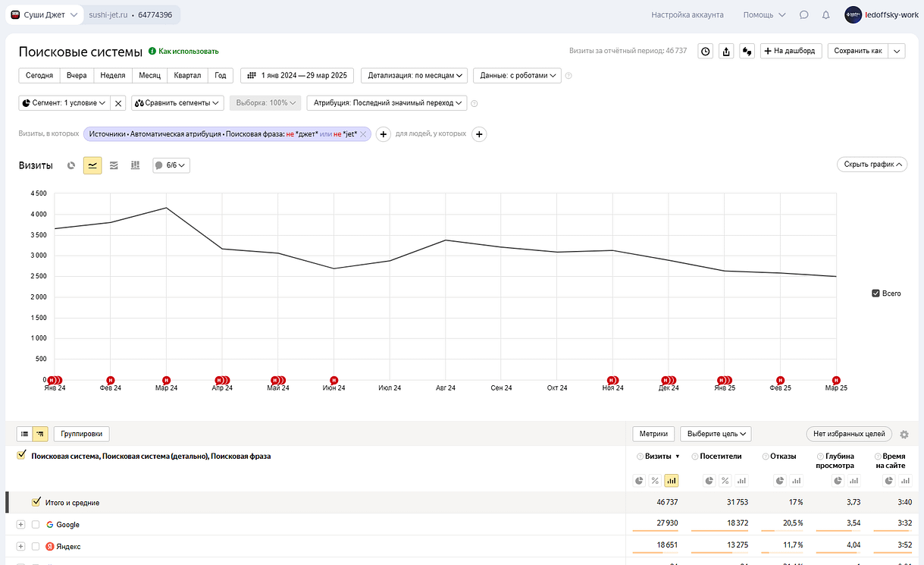Remove the Поисковая фраза filter condition

(x=363, y=134)
